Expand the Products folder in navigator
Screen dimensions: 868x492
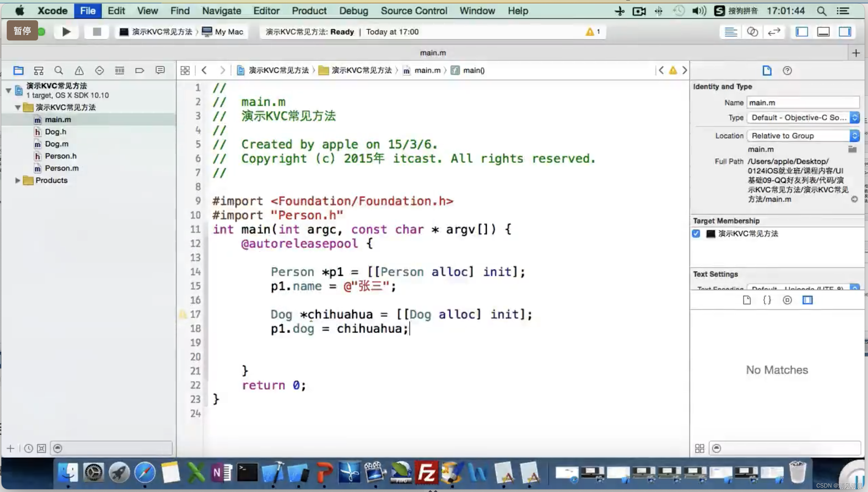click(x=17, y=180)
